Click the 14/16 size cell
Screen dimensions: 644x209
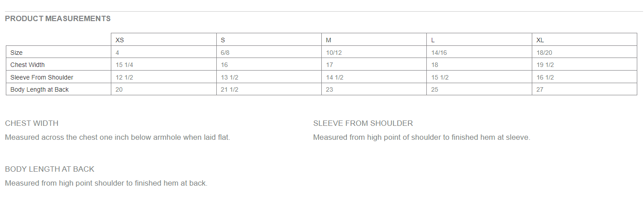(x=439, y=53)
